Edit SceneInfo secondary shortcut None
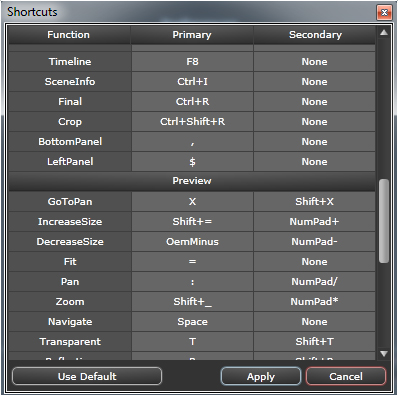The height and width of the screenshot is (395, 398). (314, 82)
